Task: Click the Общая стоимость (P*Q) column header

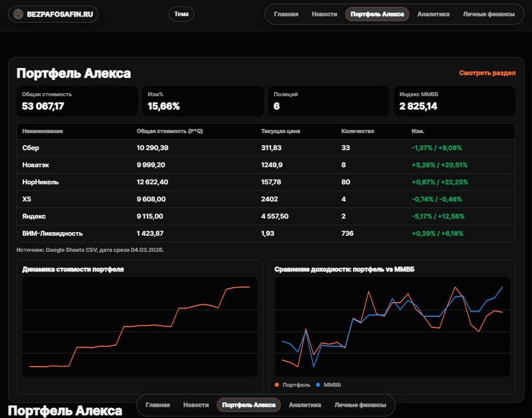Action: pyautogui.click(x=170, y=131)
